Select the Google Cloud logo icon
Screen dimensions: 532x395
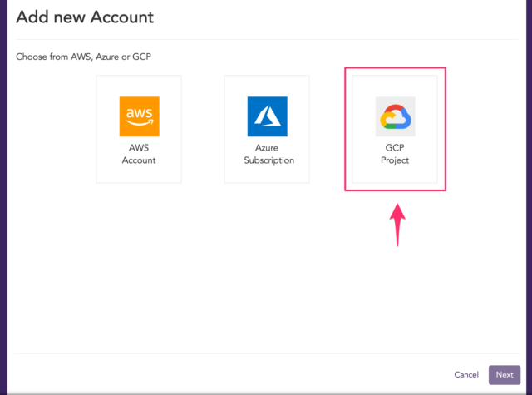[396, 116]
